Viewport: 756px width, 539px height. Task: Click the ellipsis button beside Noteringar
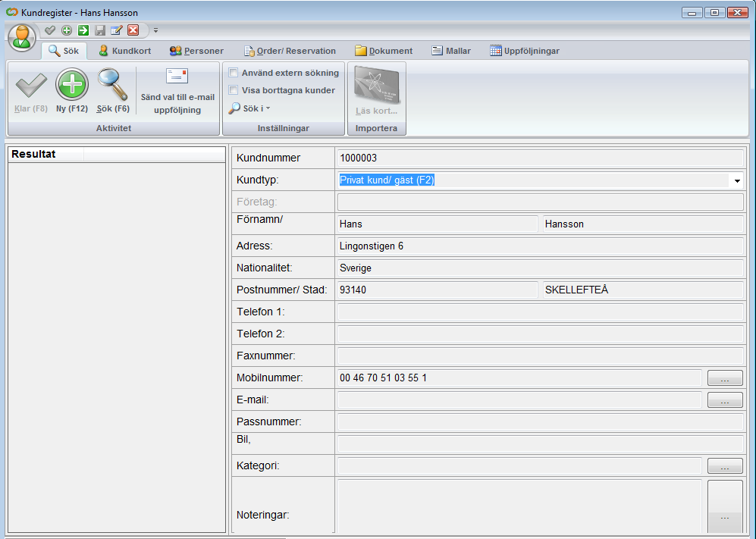click(x=725, y=506)
